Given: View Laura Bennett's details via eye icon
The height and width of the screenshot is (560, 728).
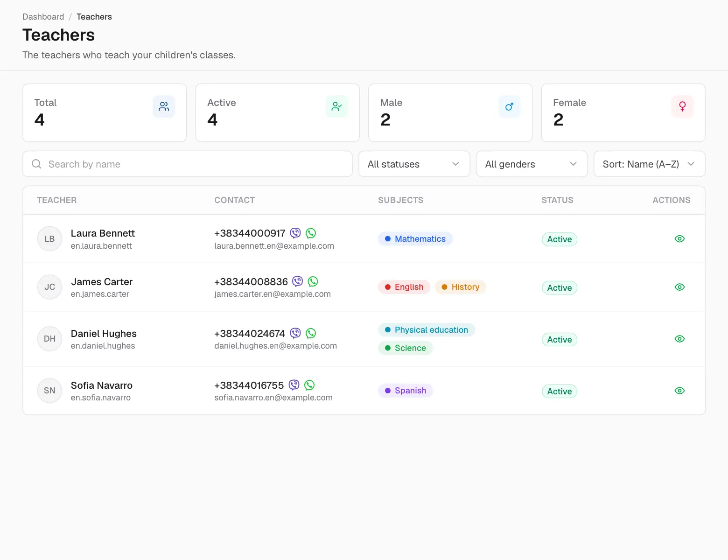Looking at the screenshot, I should [679, 239].
